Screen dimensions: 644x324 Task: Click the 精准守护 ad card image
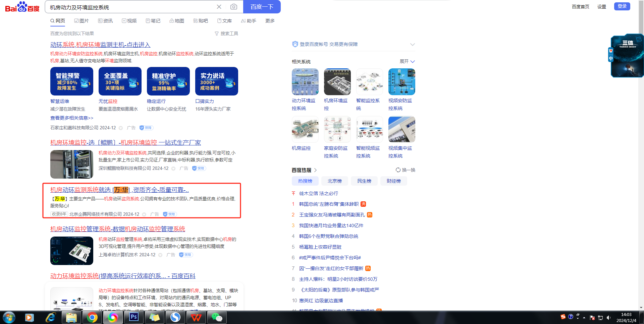168,81
